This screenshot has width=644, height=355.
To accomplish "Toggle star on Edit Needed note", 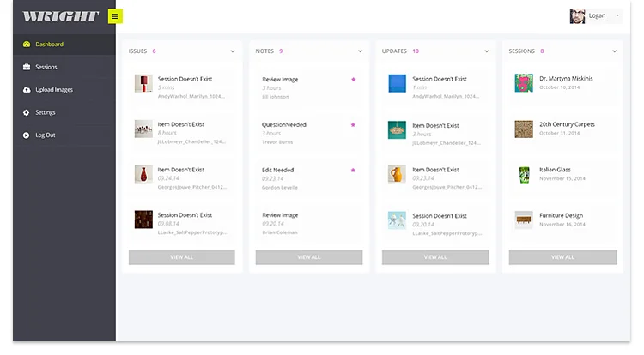I will point(353,170).
